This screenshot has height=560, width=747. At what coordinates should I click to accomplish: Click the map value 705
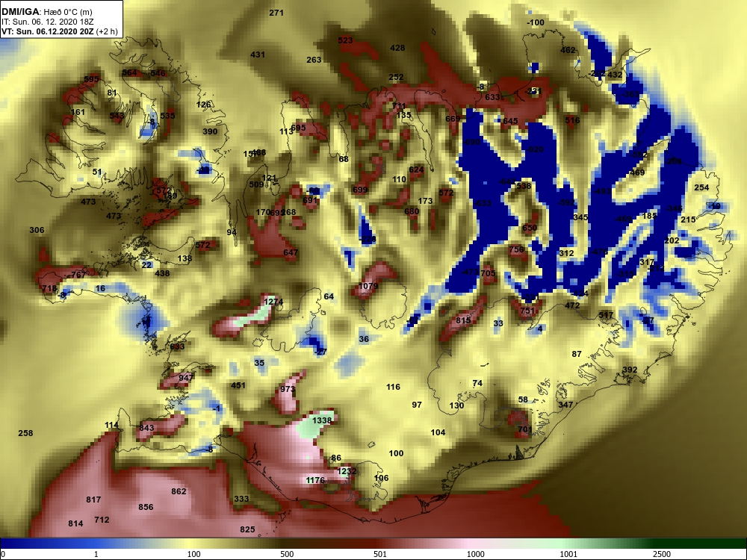489,273
